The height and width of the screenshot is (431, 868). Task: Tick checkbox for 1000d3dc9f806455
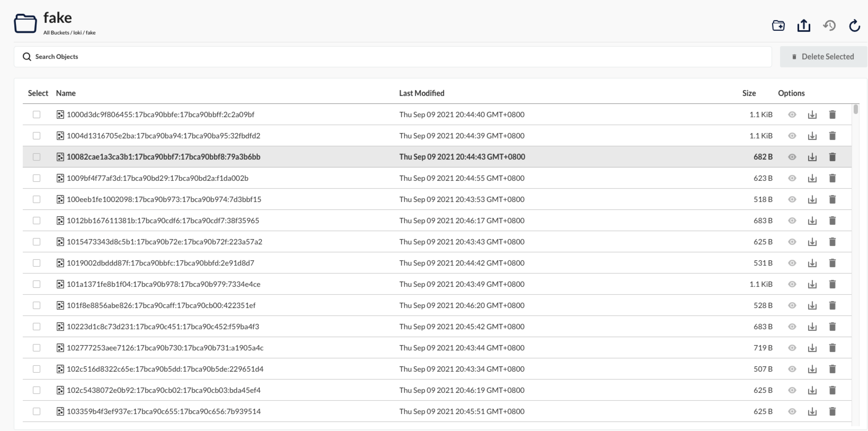[x=36, y=115]
